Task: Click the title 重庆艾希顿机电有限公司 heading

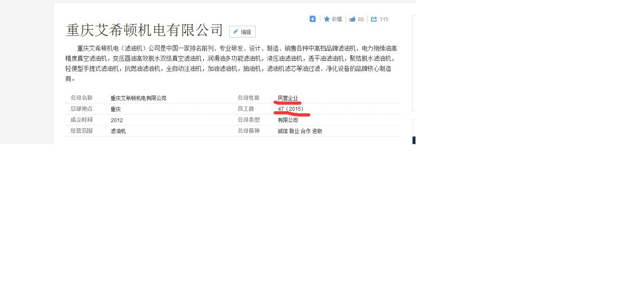Action: (x=145, y=30)
